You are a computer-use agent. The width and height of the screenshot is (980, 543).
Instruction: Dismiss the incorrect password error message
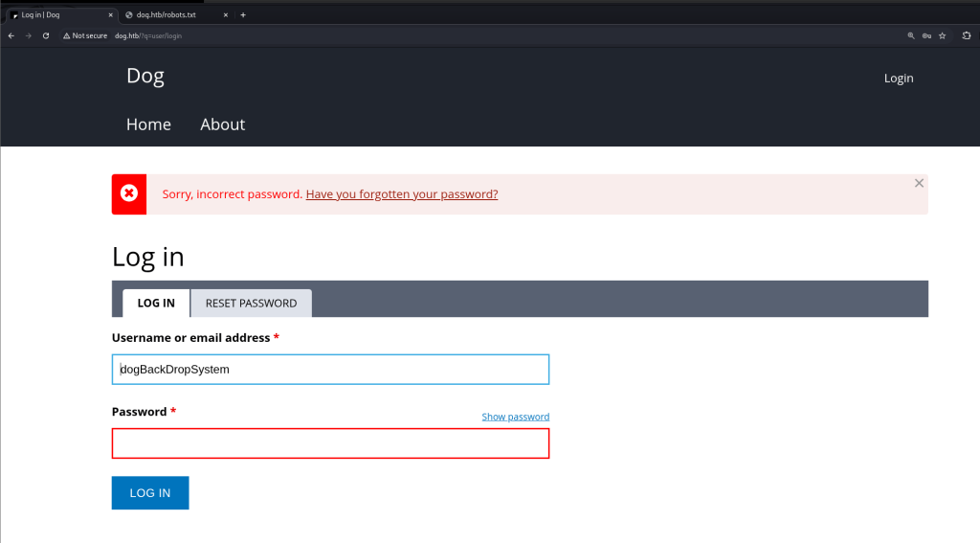tap(919, 183)
